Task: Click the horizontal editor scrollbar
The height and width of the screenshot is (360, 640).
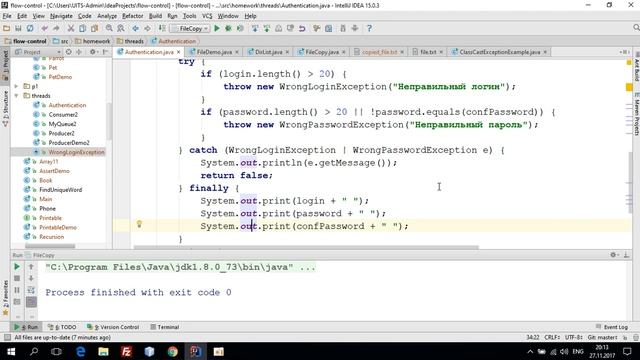Action: point(306,247)
